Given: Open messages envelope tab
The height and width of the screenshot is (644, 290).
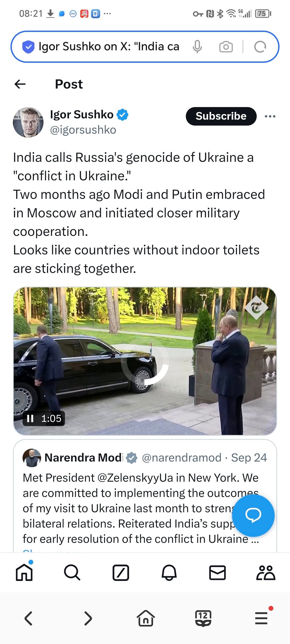Looking at the screenshot, I should tap(217, 573).
